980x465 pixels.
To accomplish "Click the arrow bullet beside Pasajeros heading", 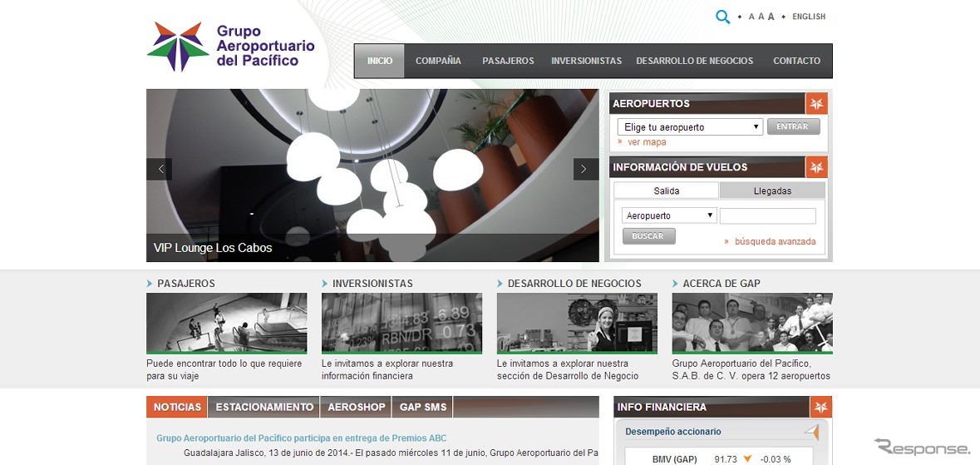I will click(x=150, y=284).
